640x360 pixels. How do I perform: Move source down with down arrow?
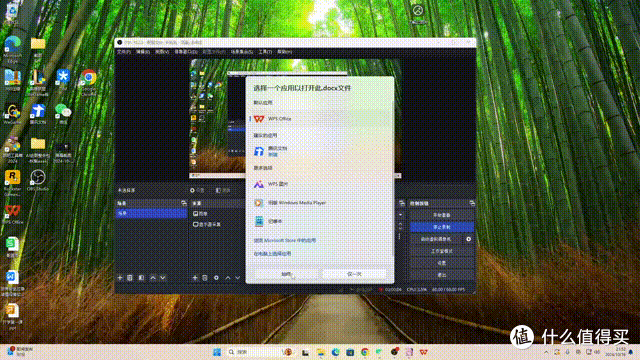[x=238, y=278]
